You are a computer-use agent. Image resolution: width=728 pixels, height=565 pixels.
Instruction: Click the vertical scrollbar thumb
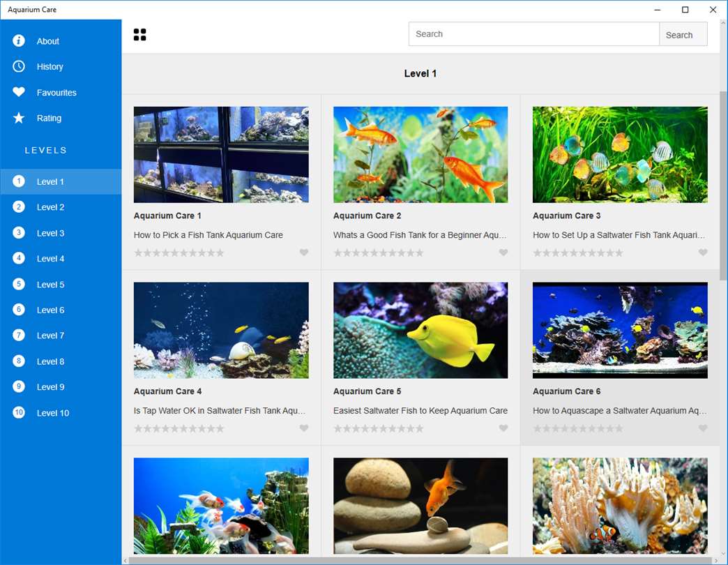point(723,186)
